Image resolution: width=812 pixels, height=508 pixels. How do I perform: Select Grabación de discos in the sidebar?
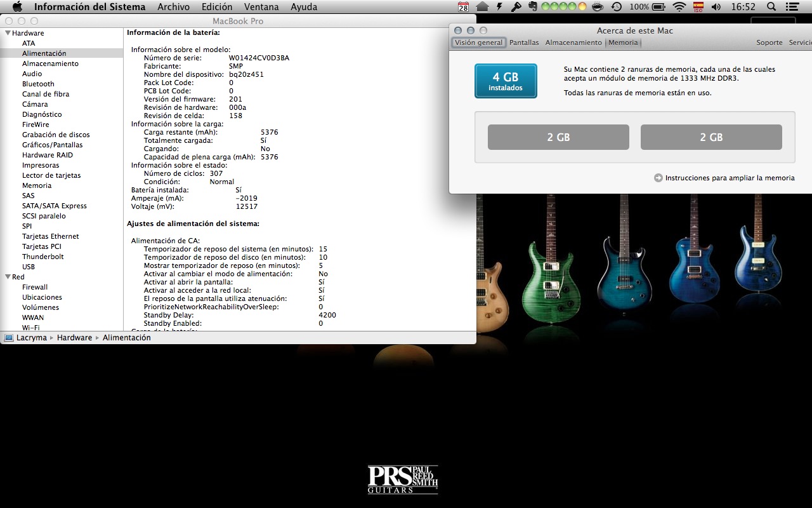pyautogui.click(x=56, y=135)
